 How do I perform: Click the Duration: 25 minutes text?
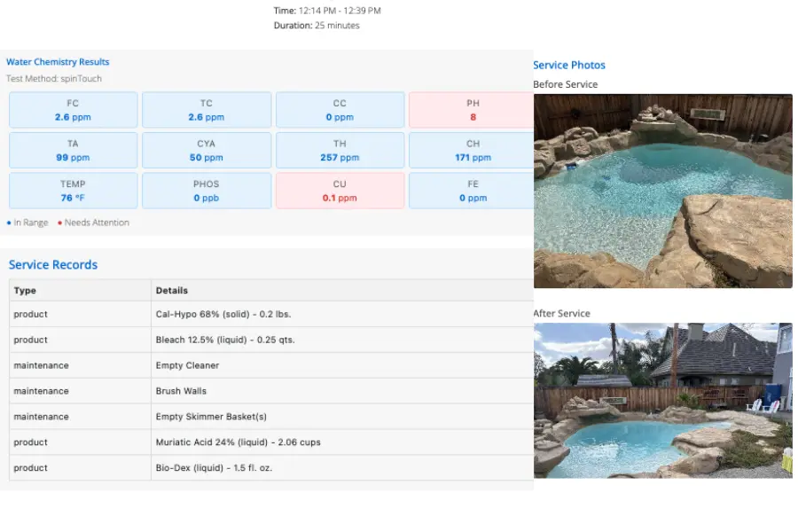[x=317, y=26]
